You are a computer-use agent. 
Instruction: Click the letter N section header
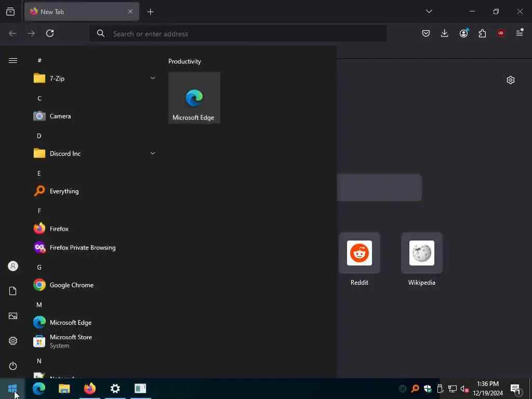[39, 361]
